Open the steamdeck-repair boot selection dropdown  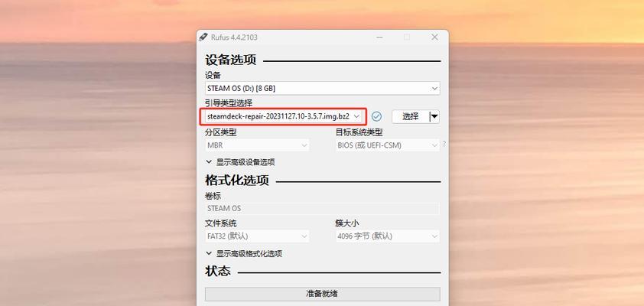(283, 116)
